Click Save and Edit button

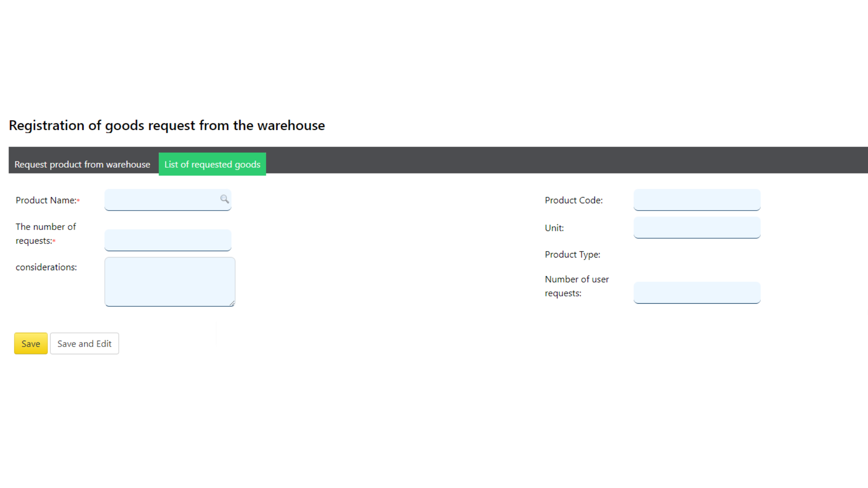(84, 343)
